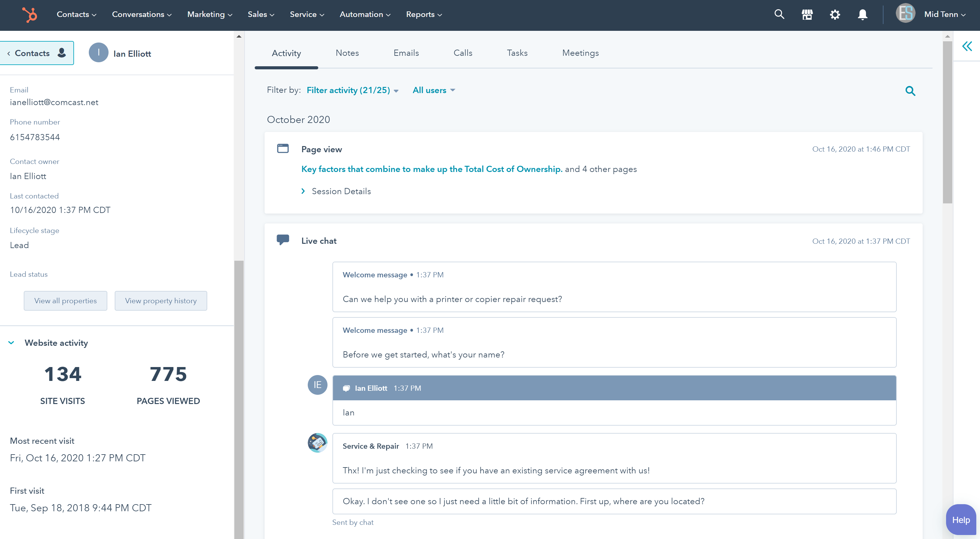This screenshot has width=980, height=539.
Task: Click the existing service agreement chat message
Action: pos(614,459)
